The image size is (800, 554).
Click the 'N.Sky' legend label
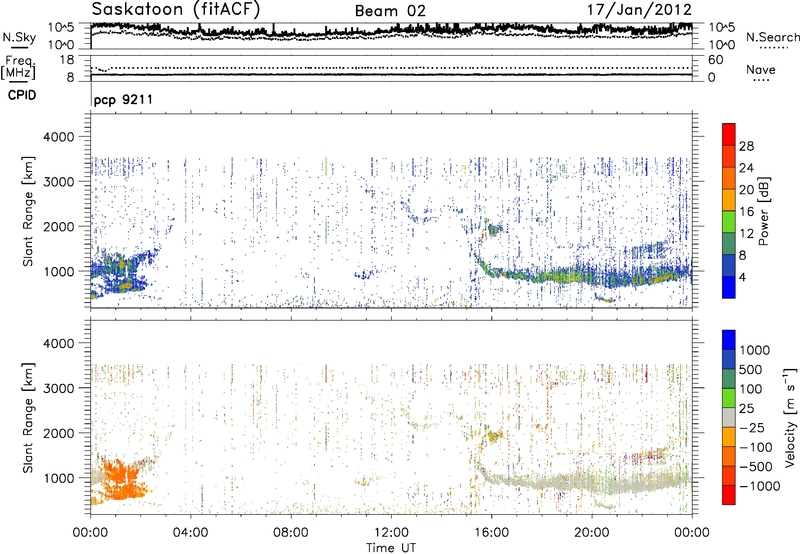(x=19, y=37)
